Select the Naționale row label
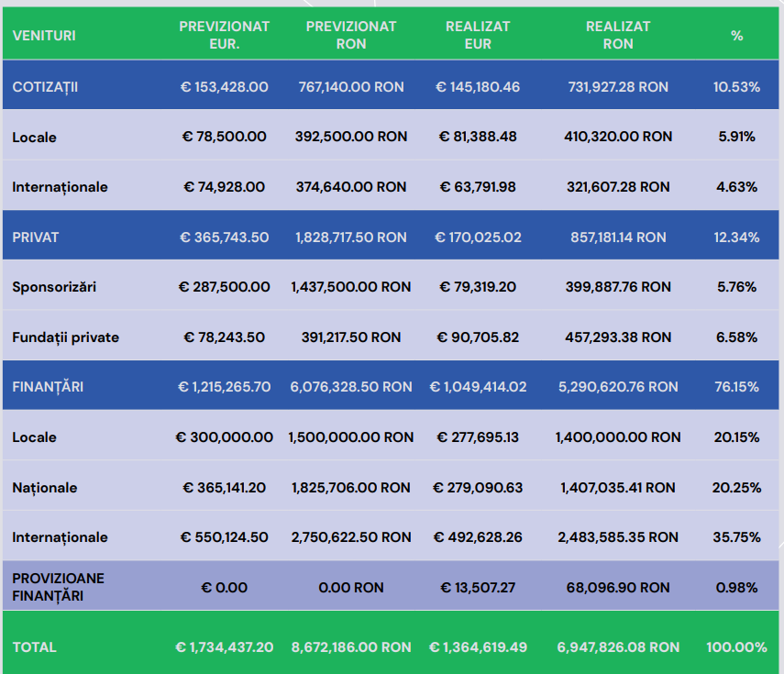This screenshot has width=784, height=674. click(45, 488)
